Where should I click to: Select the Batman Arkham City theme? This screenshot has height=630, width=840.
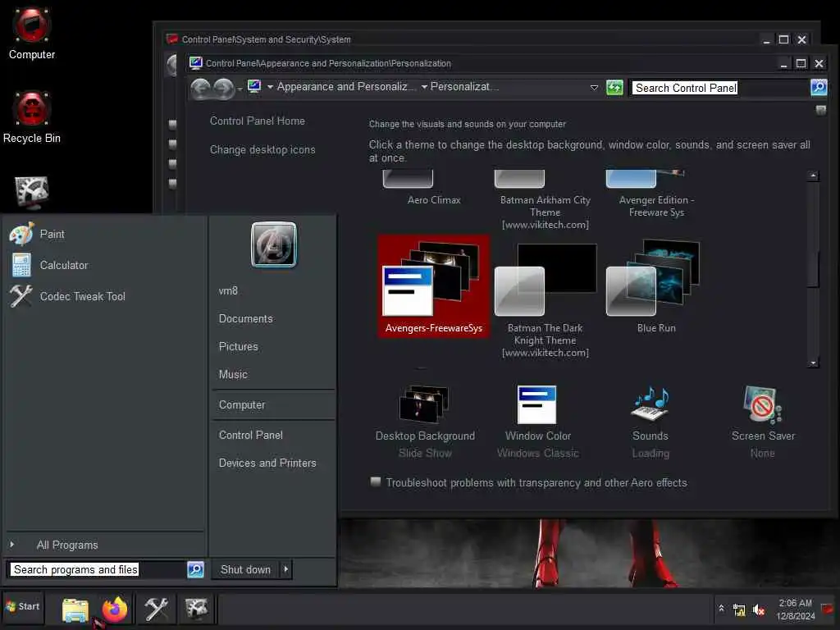click(x=545, y=200)
